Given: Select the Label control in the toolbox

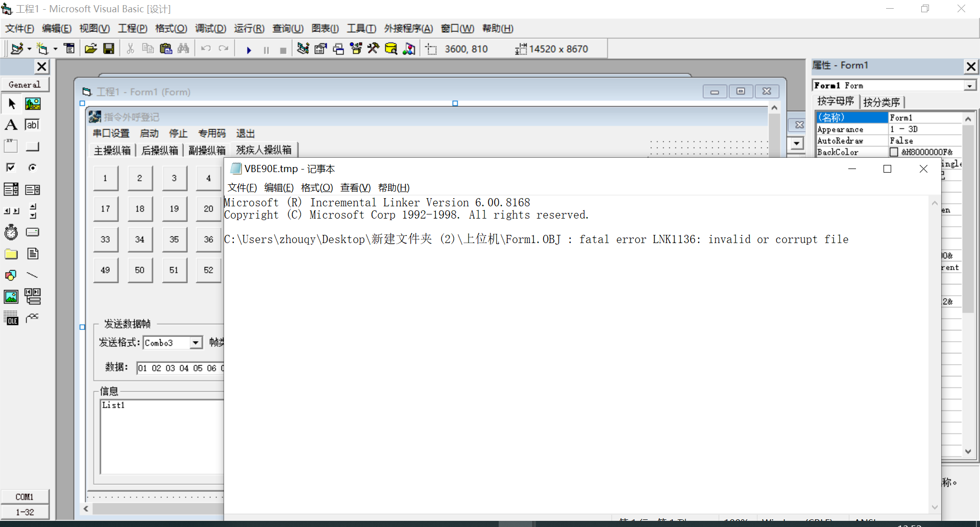Looking at the screenshot, I should coord(11,125).
